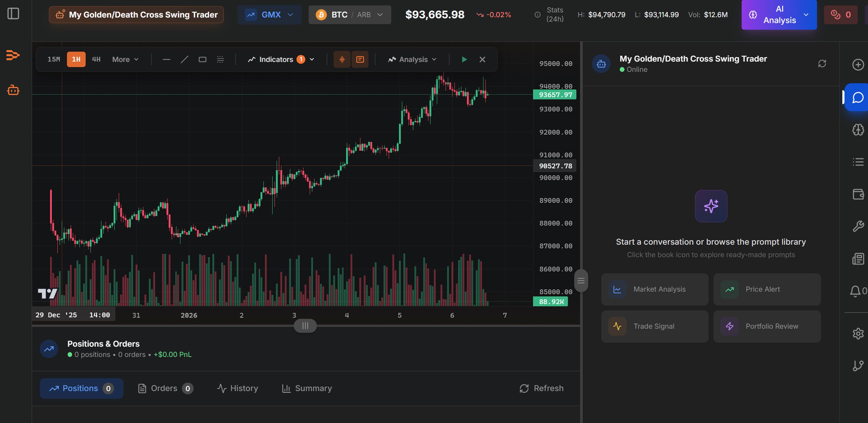Open the wrench tools icon in right sidebar

pyautogui.click(x=858, y=226)
